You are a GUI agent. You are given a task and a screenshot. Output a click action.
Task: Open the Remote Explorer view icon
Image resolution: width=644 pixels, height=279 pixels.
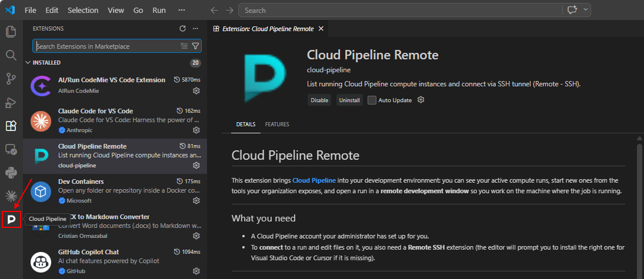coord(11,150)
